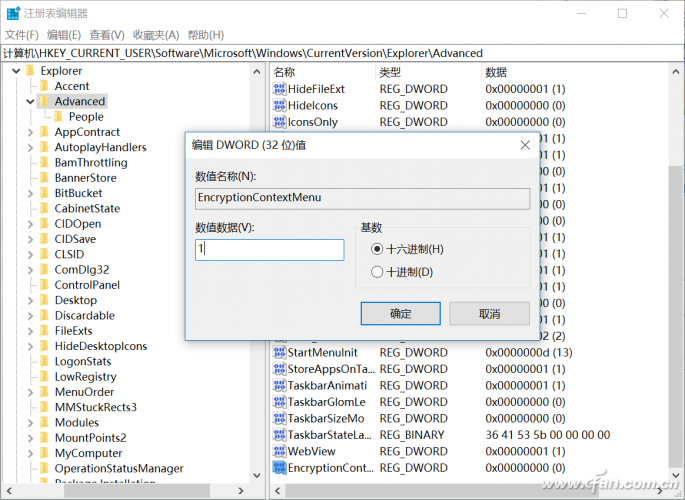The image size is (685, 500).
Task: Click the LogonStats folder icon
Action: (x=44, y=361)
